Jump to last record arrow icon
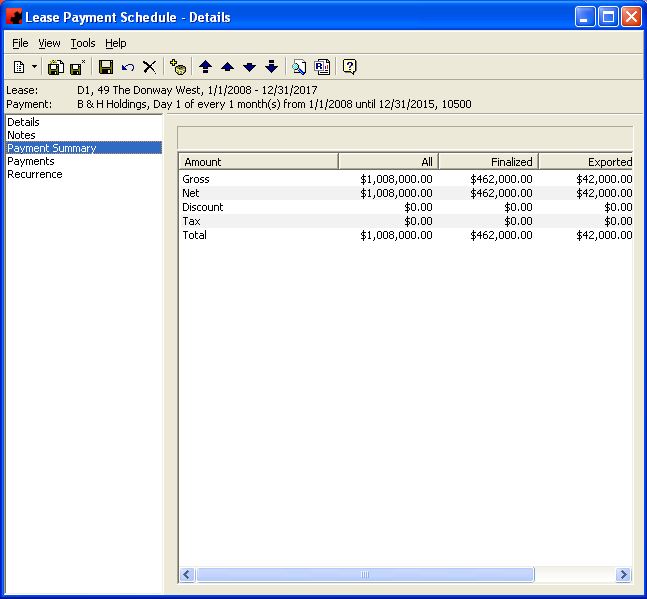This screenshot has width=647, height=599. tap(271, 67)
